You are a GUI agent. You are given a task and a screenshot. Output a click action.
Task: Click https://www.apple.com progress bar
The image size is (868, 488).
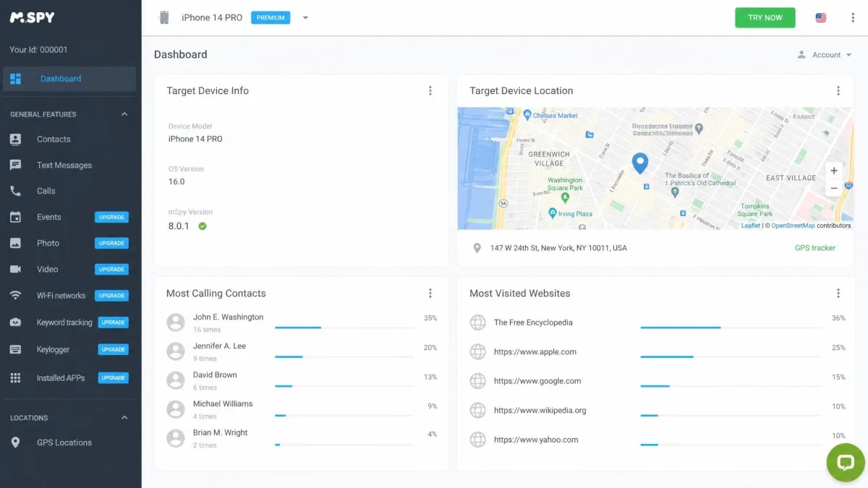pos(731,356)
